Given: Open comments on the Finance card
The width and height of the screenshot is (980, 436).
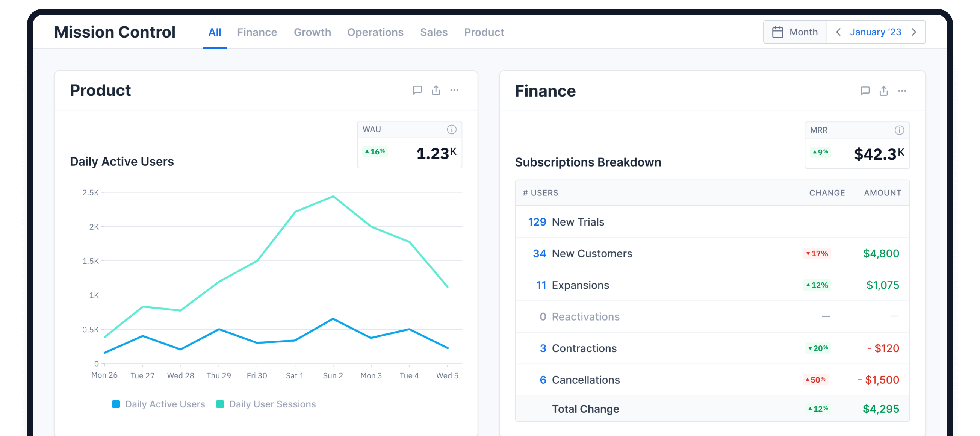Looking at the screenshot, I should tap(865, 91).
